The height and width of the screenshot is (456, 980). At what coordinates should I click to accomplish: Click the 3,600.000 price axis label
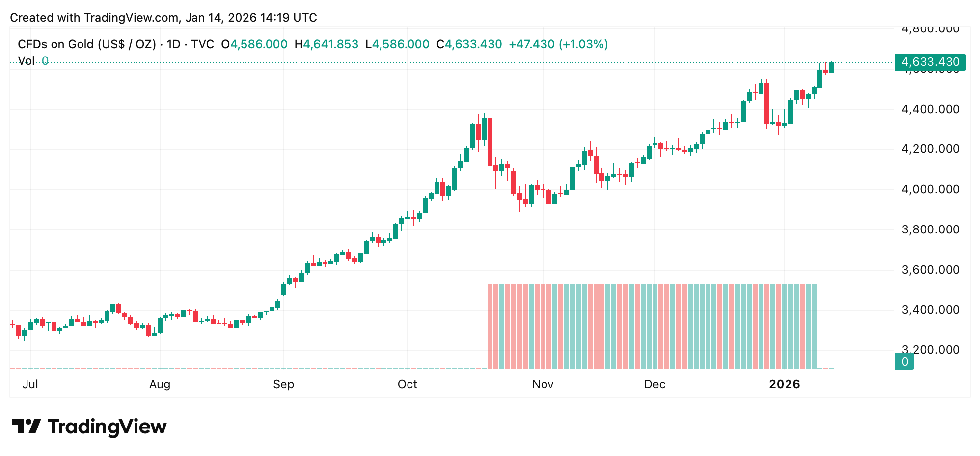(x=930, y=270)
